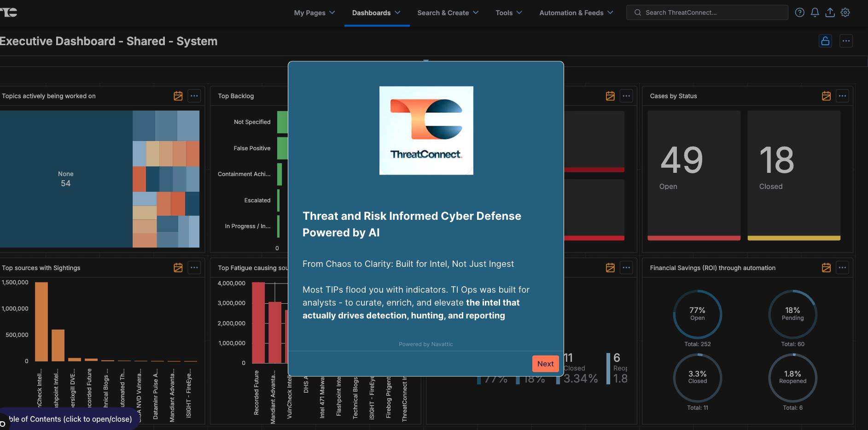Viewport: 868px width, 430px height.
Task: Click the Escalated backlog label
Action: (257, 200)
